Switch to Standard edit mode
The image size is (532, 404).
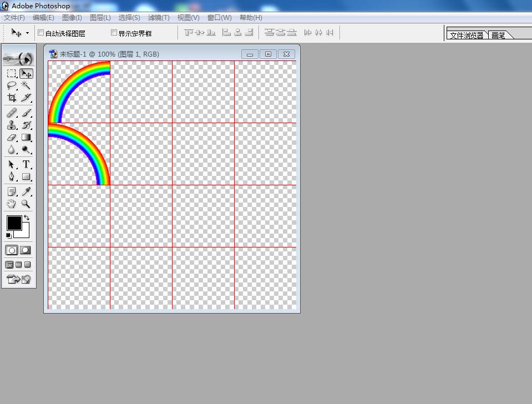[x=12, y=250]
